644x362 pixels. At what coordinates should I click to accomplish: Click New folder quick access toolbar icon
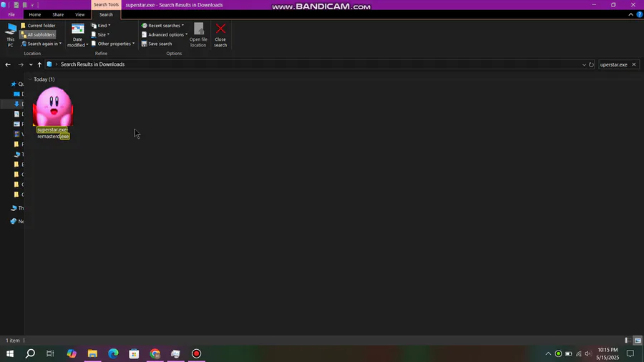24,5
